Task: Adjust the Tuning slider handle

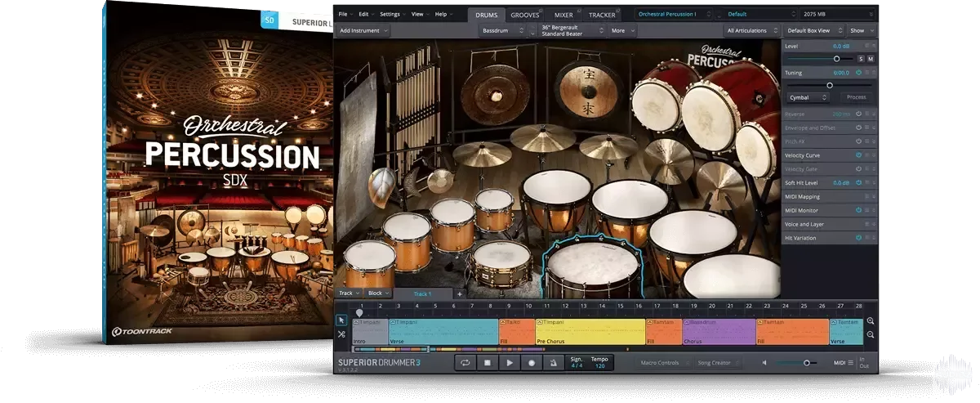Action: pyautogui.click(x=830, y=85)
